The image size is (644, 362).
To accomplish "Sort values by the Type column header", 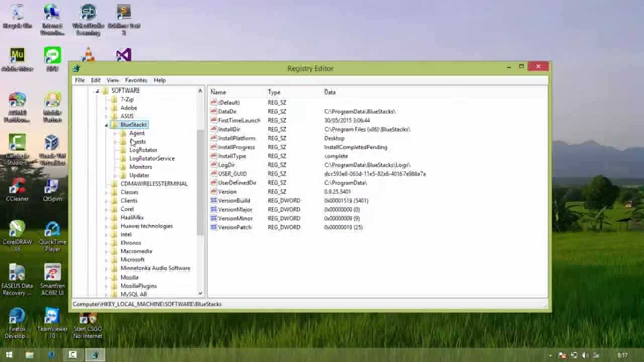I will [294, 92].
